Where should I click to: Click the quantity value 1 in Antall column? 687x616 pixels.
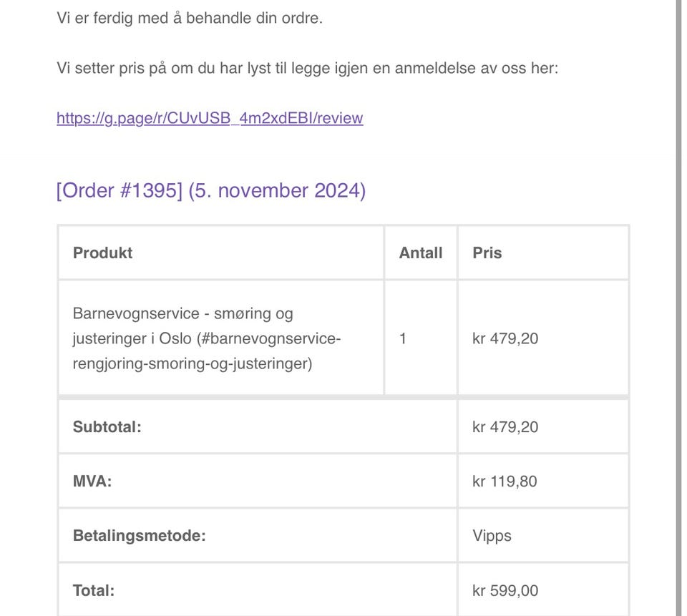(x=403, y=338)
